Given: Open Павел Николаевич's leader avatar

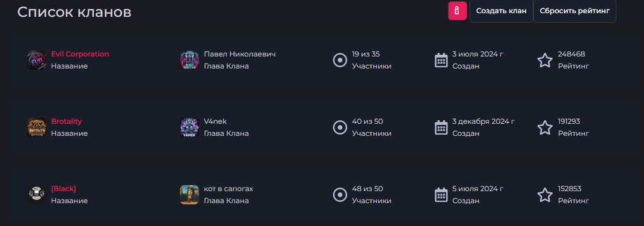Looking at the screenshot, I should pyautogui.click(x=189, y=60).
